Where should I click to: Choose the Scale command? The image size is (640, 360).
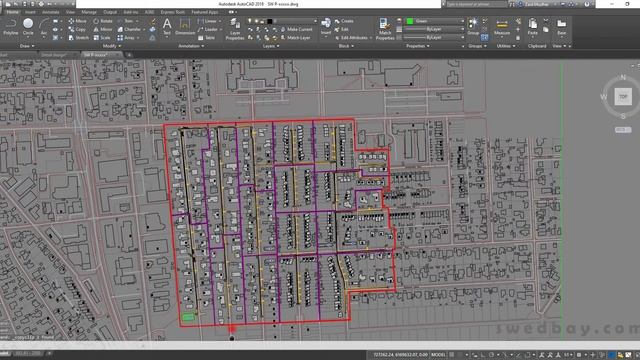(102, 38)
